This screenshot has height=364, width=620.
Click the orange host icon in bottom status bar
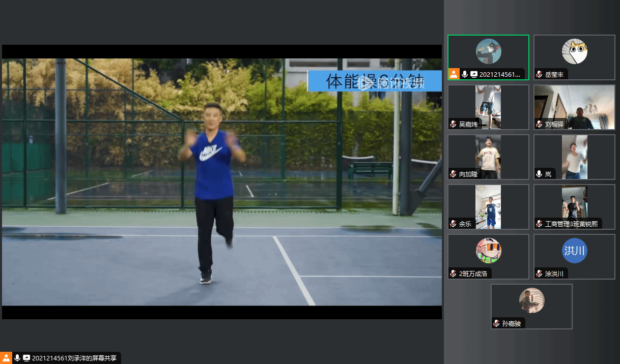7,358
